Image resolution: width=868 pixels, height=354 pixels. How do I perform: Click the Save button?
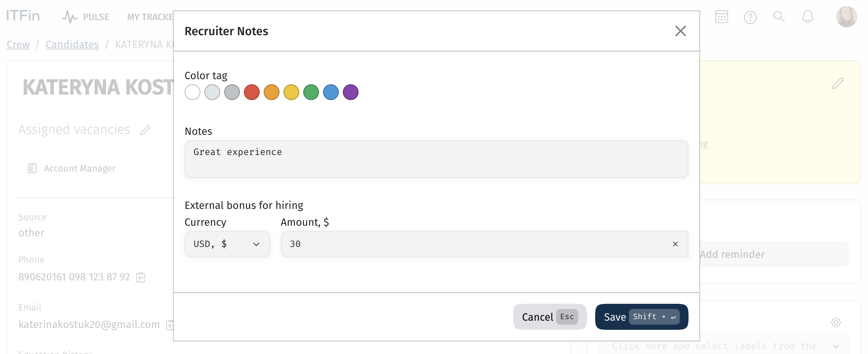point(642,317)
